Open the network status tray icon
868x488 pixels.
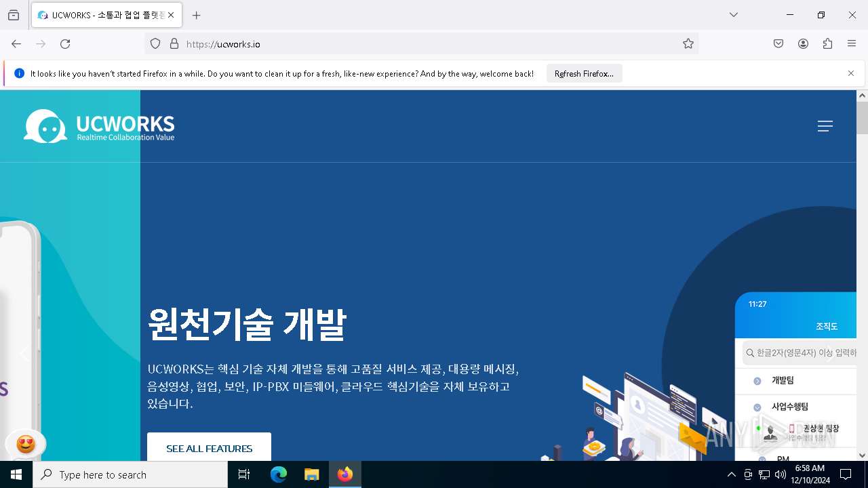point(764,474)
